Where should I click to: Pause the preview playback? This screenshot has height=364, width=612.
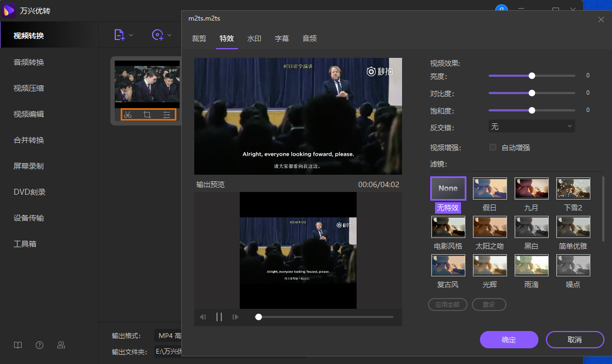point(219,316)
